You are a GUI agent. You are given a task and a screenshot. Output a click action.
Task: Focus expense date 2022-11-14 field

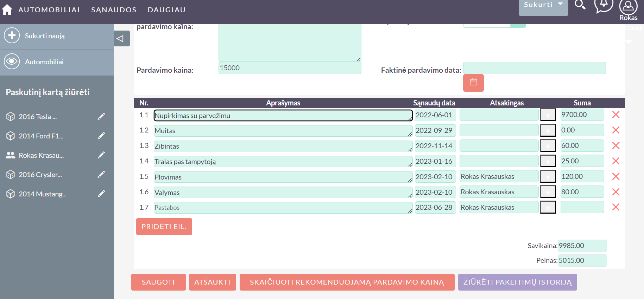point(436,146)
